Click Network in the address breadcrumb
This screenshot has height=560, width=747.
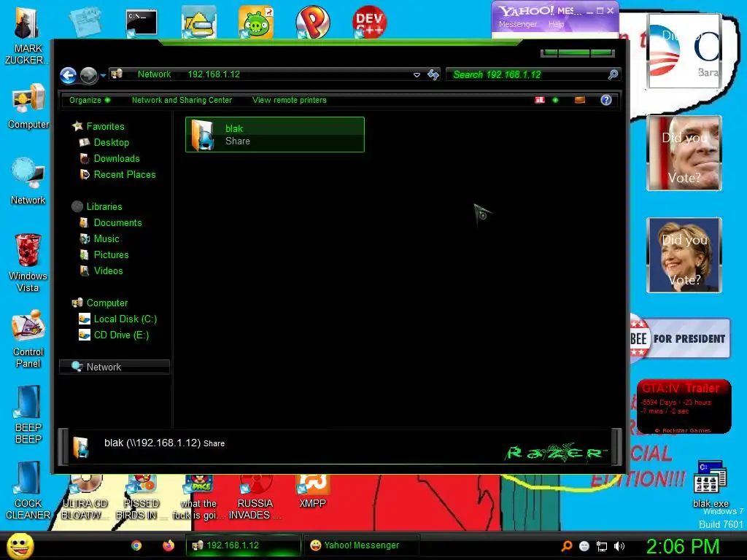[154, 74]
